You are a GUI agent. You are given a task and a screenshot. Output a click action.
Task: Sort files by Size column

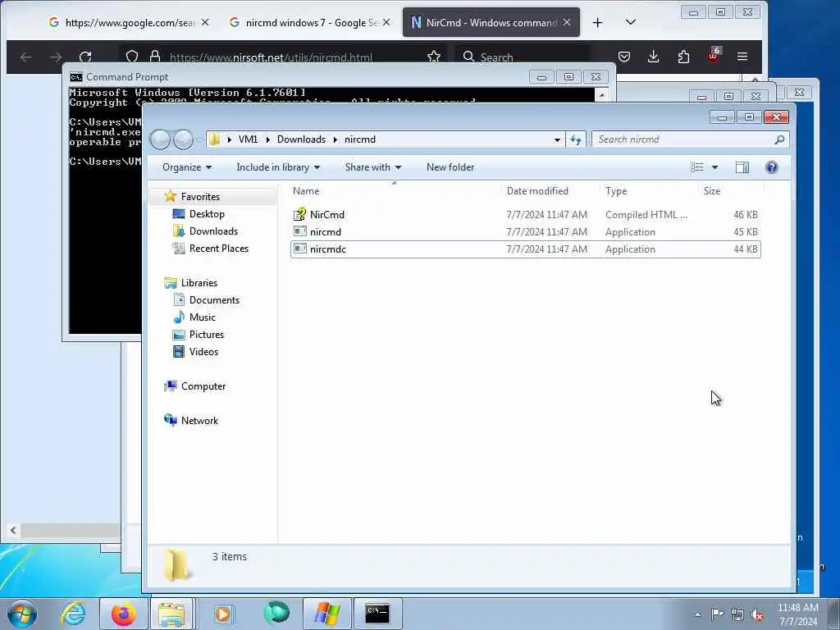tap(712, 191)
